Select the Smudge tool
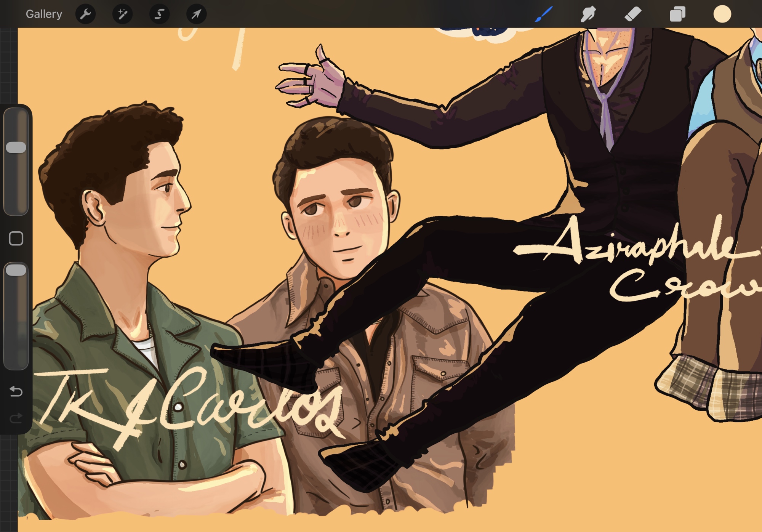Image resolution: width=762 pixels, height=532 pixels. pos(588,14)
